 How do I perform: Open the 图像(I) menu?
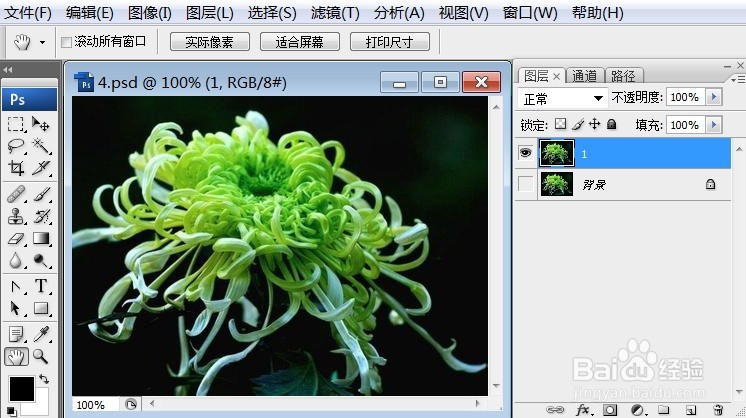(149, 13)
